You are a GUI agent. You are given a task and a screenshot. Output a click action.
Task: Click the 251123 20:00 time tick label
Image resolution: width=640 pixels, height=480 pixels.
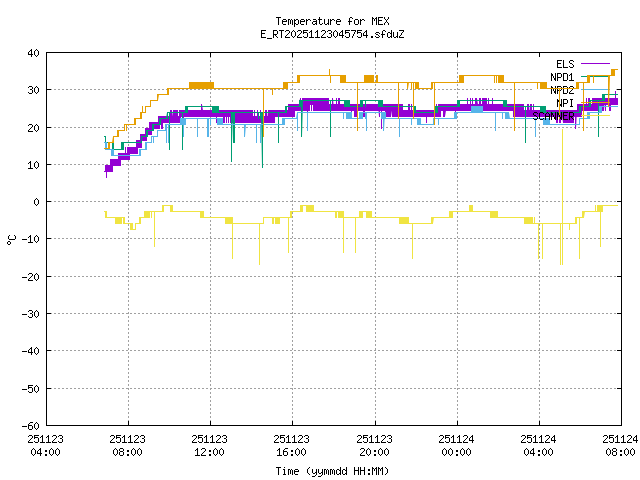click(x=374, y=444)
